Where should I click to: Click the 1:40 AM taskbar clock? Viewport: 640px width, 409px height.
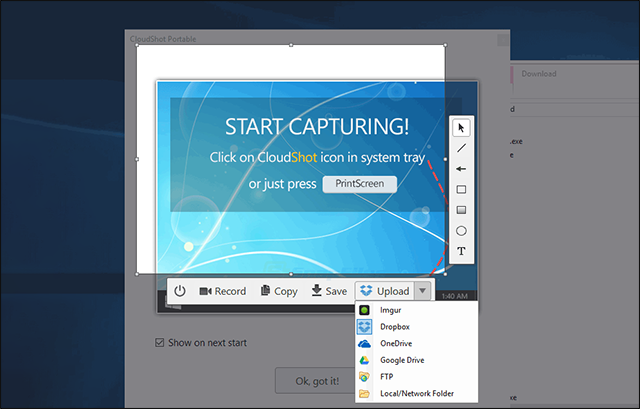coord(454,296)
